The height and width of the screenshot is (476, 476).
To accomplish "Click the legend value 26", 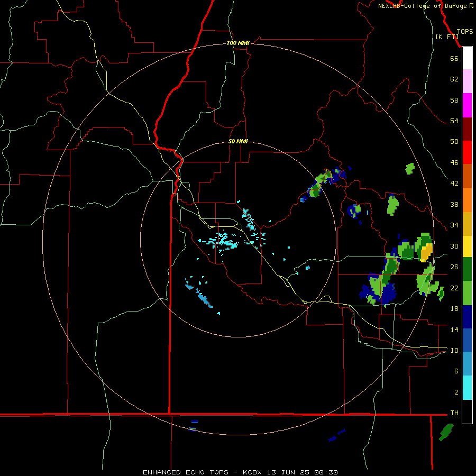I will pyautogui.click(x=454, y=267).
